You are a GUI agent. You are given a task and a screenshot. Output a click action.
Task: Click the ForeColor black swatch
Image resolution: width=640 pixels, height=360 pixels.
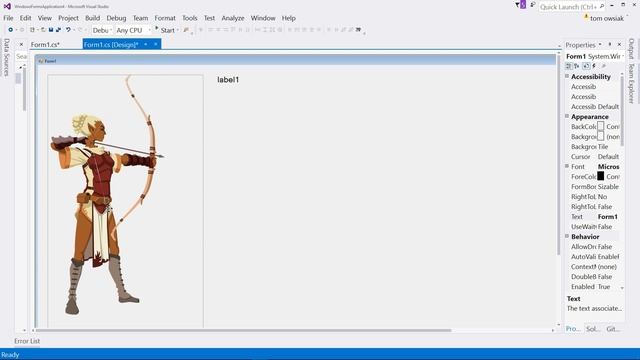(600, 176)
